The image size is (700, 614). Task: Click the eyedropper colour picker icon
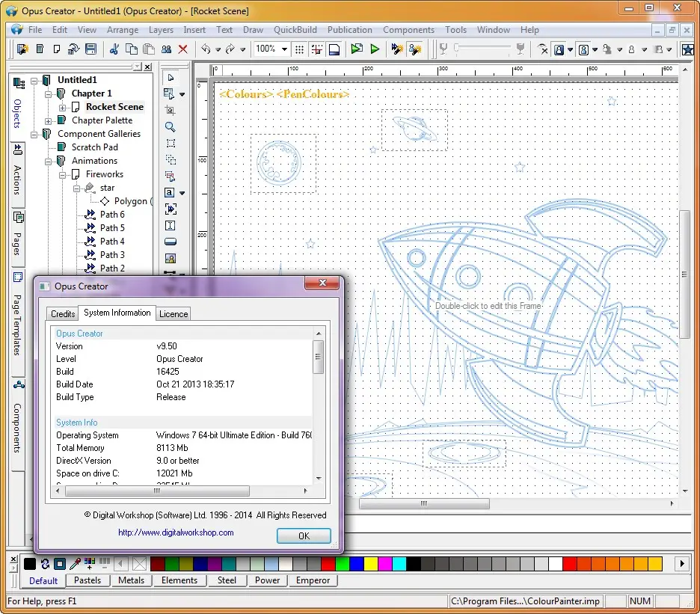[x=75, y=564]
